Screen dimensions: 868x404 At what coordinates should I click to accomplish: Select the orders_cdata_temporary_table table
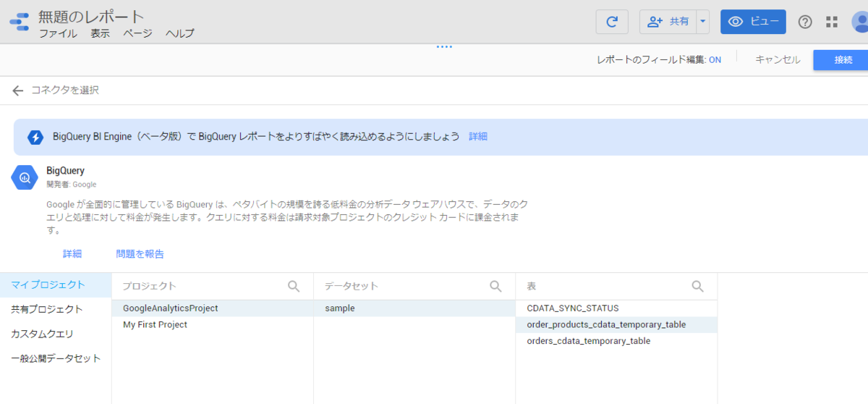coord(616,341)
